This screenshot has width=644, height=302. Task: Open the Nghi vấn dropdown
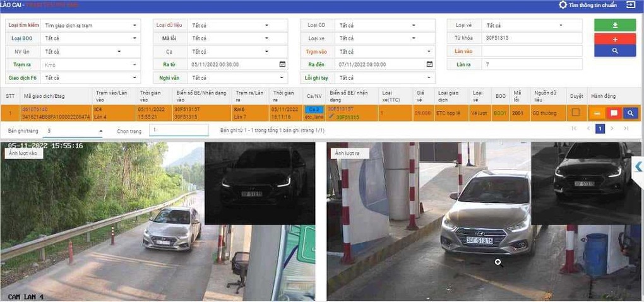(238, 78)
